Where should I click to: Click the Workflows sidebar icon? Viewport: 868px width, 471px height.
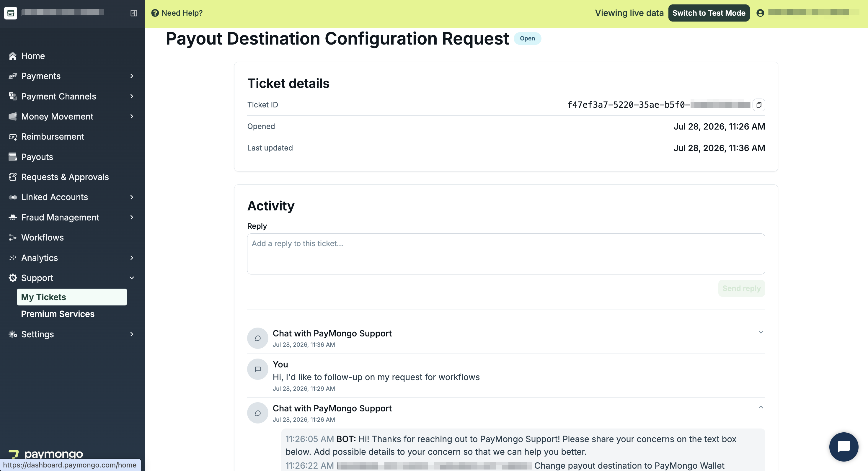(13, 238)
